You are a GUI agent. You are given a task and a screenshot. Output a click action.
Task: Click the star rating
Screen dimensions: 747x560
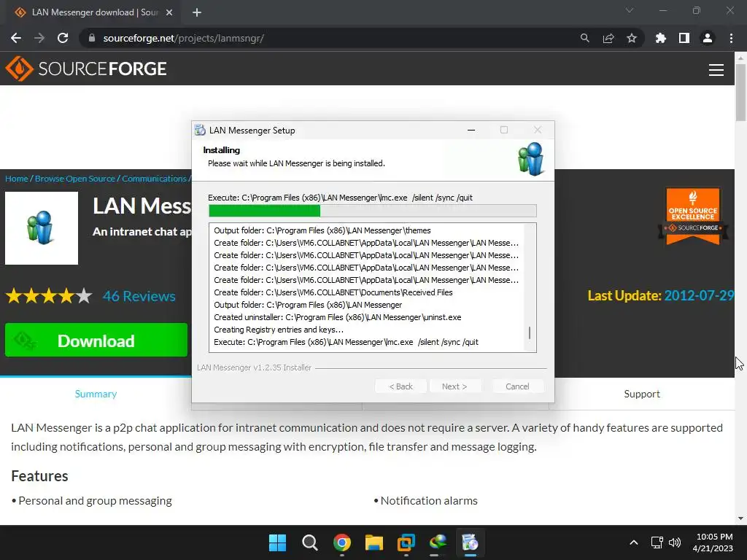49,296
